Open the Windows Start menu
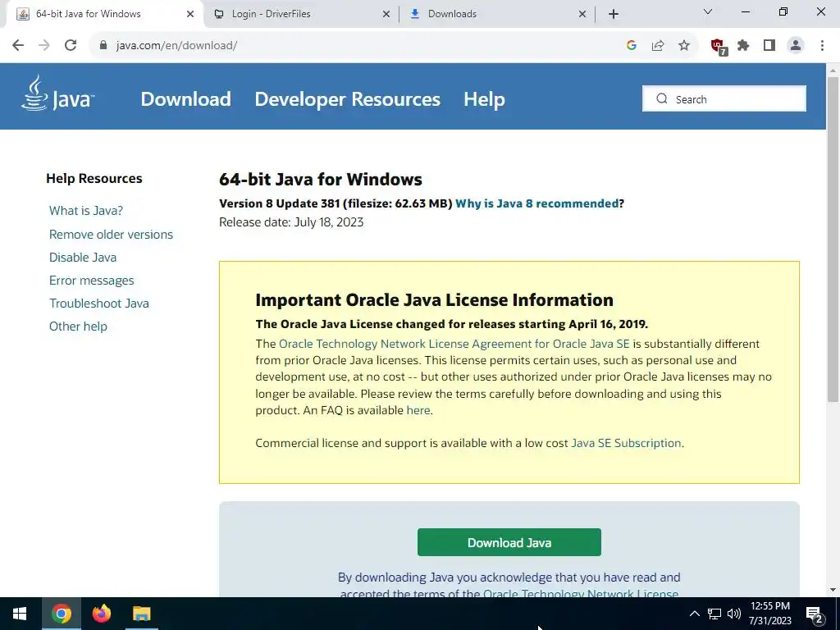The width and height of the screenshot is (840, 630). click(x=20, y=614)
